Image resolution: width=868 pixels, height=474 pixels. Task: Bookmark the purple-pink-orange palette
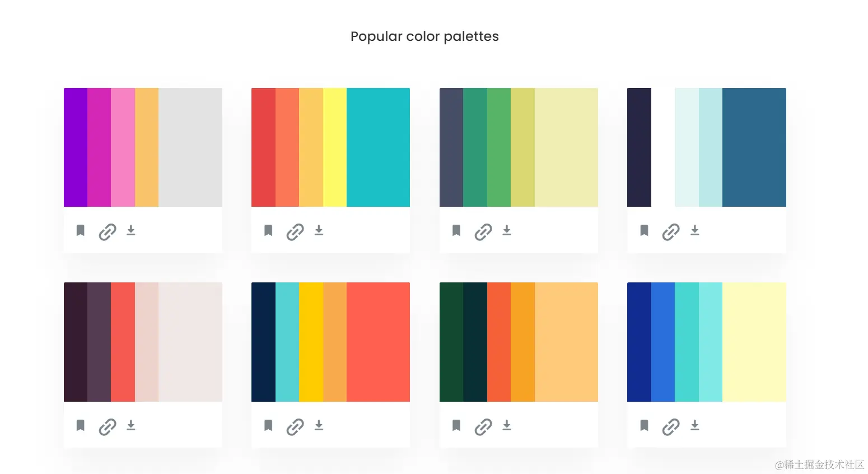tap(81, 230)
